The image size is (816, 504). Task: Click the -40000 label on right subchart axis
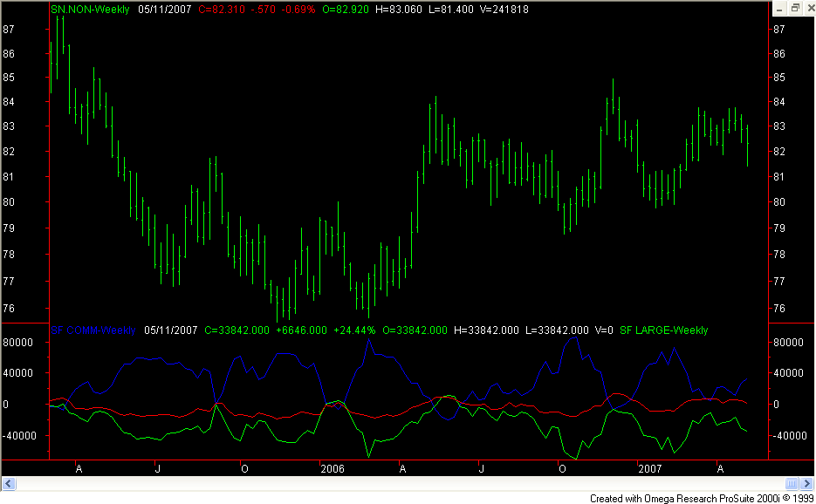pos(788,436)
